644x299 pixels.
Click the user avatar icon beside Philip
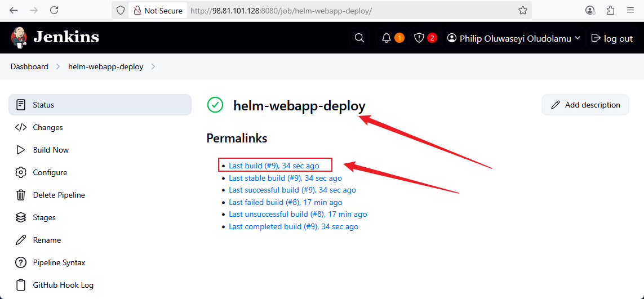[x=452, y=38]
